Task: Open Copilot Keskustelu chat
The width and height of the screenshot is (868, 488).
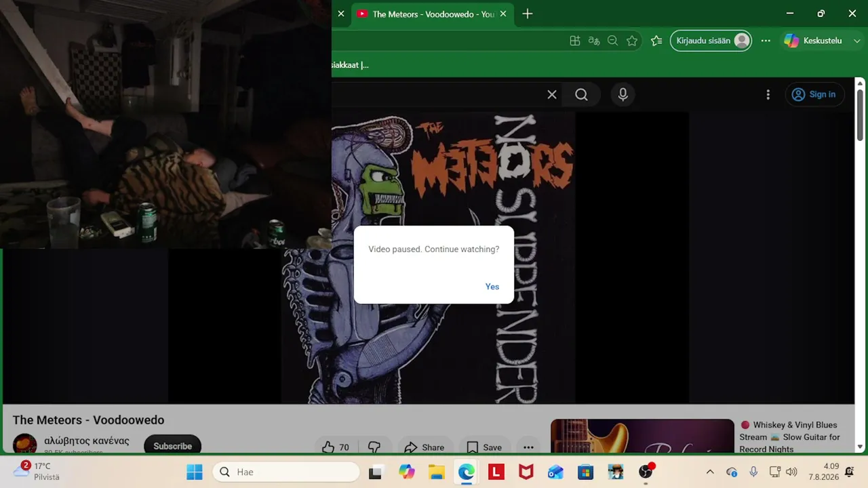Action: point(813,41)
